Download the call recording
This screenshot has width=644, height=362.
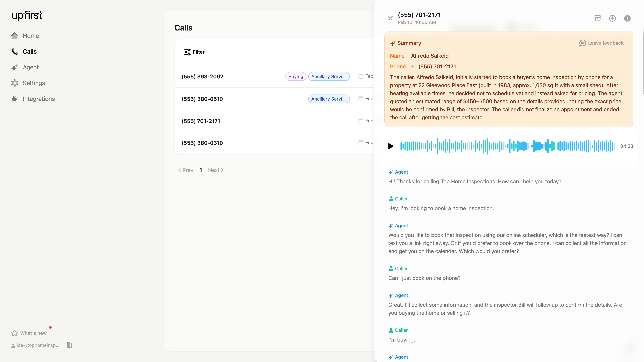(612, 18)
